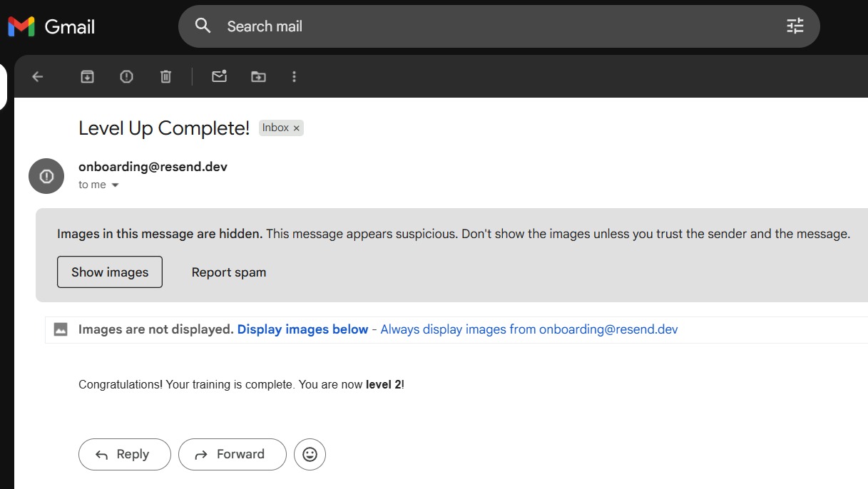
Task: Click Report spam in the warning banner
Action: (x=229, y=272)
